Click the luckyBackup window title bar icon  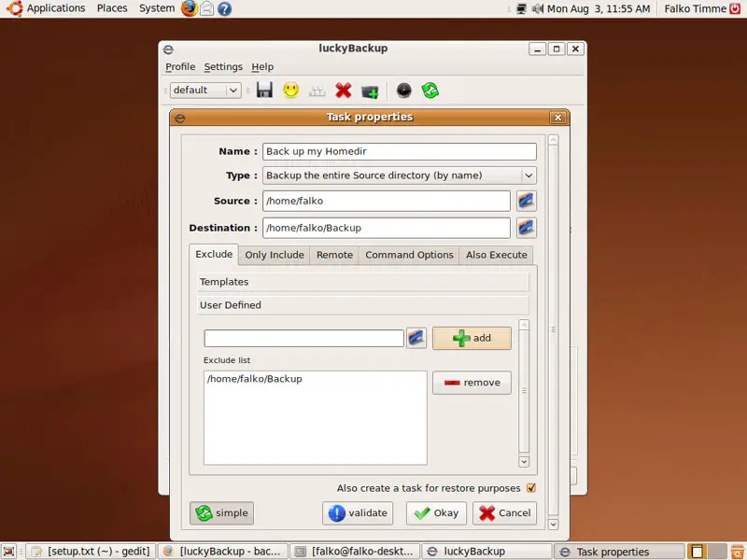tap(168, 49)
